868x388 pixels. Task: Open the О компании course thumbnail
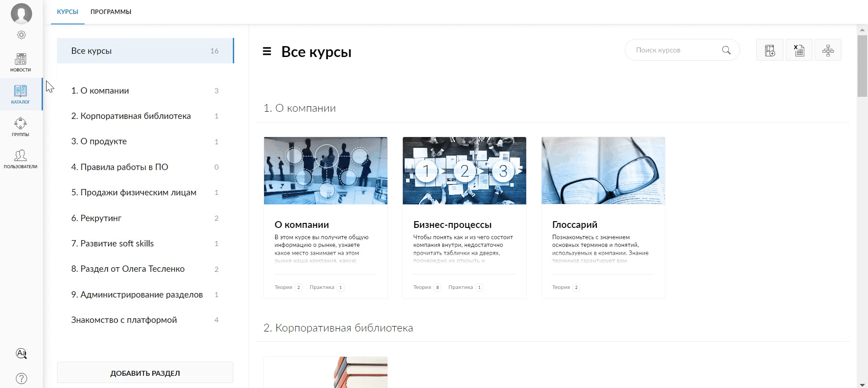(x=325, y=170)
